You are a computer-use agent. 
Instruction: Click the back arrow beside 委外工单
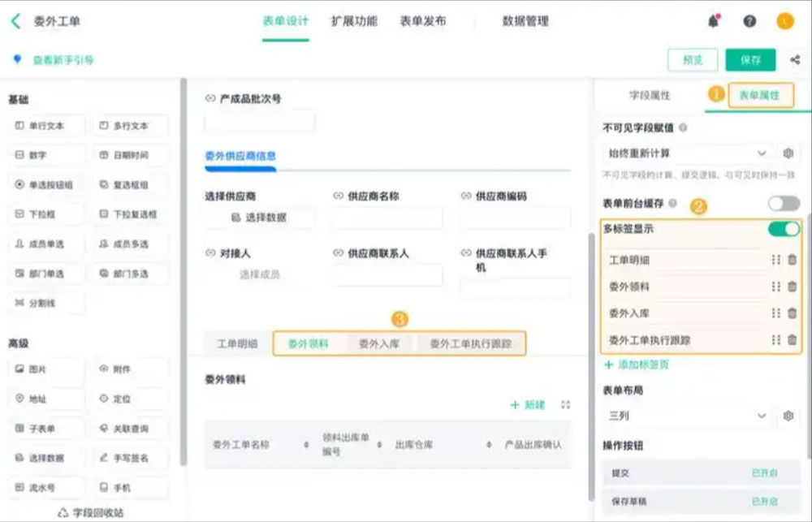(15, 22)
